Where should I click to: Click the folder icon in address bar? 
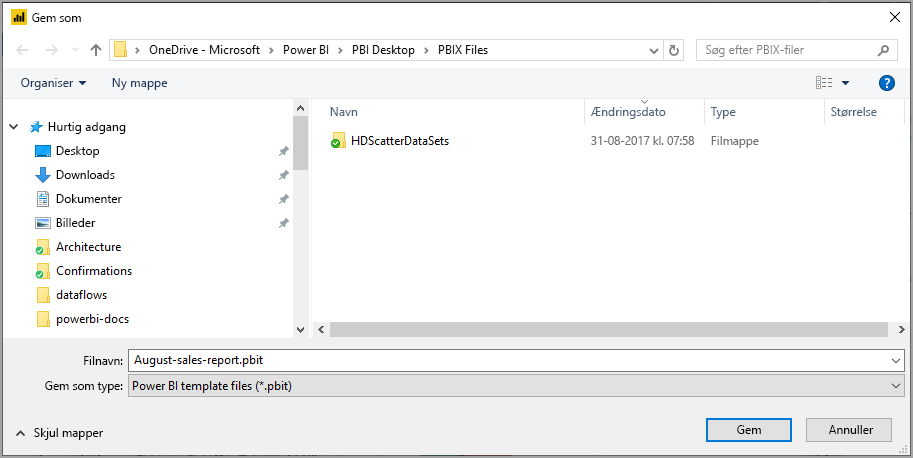(x=121, y=50)
